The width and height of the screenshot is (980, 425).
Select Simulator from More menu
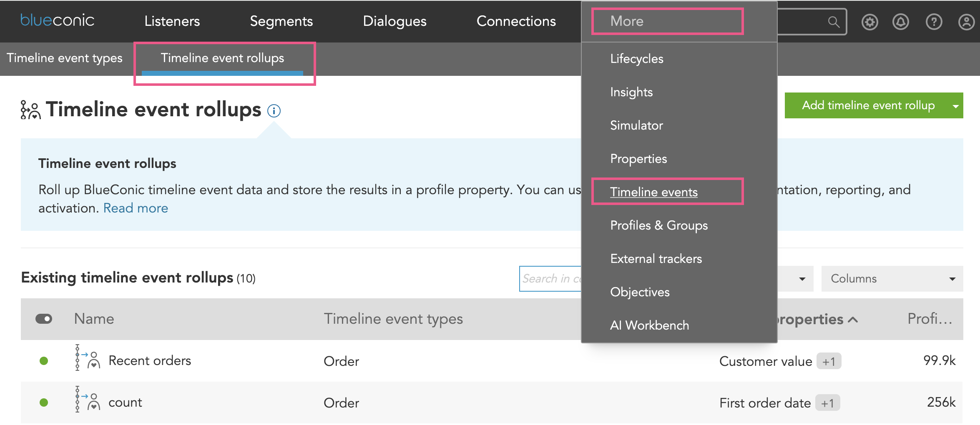[636, 125]
